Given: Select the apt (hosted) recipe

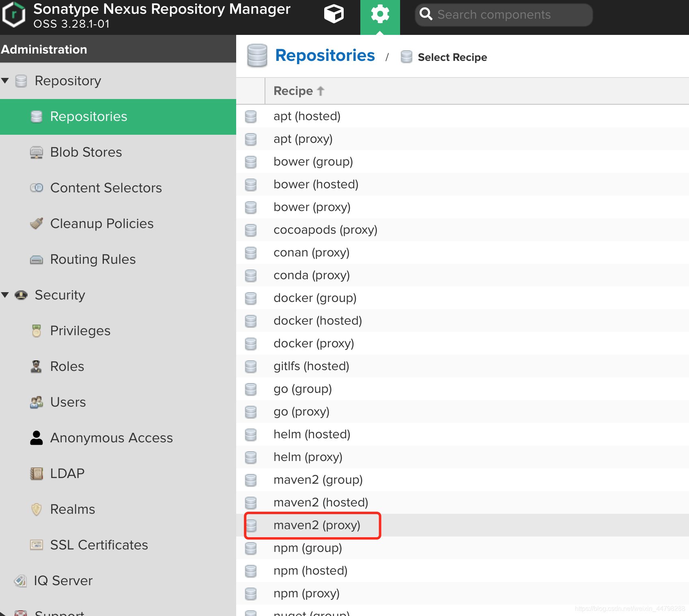Looking at the screenshot, I should [x=463, y=116].
